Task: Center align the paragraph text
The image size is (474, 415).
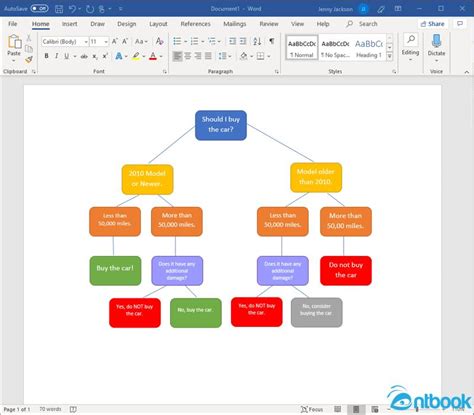Action: [x=188, y=56]
